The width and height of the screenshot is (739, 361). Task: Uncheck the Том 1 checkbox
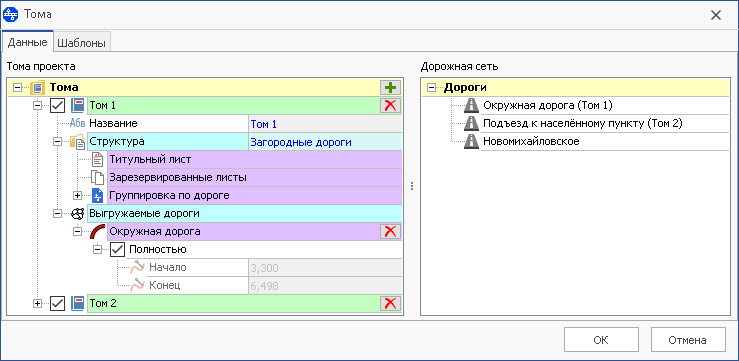coord(57,106)
